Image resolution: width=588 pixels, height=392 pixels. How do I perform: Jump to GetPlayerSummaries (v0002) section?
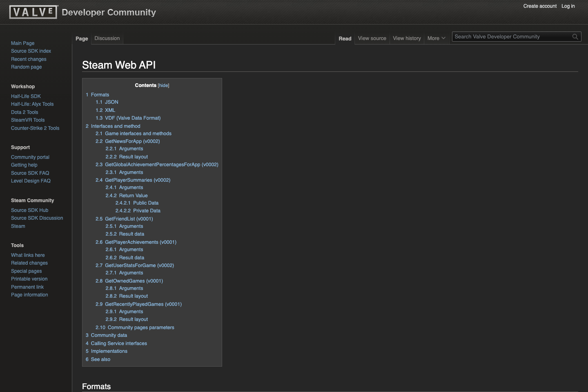coord(138,180)
